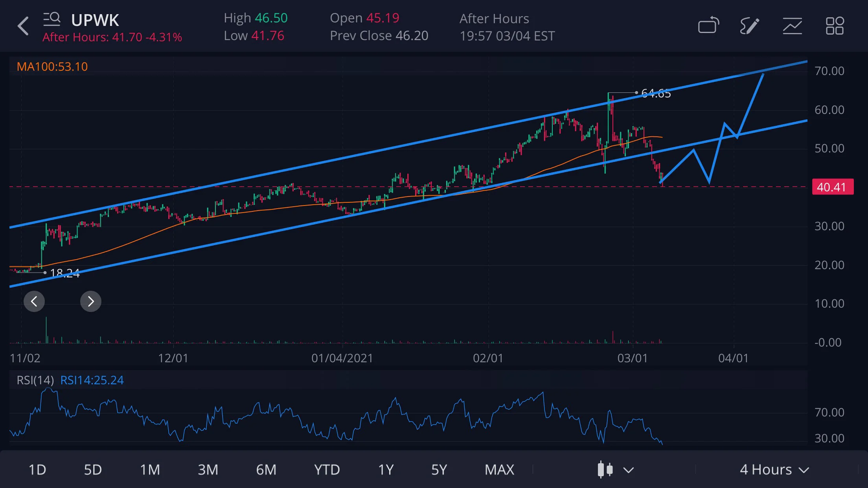Tap the RSI(14) indicator label

[x=35, y=380]
